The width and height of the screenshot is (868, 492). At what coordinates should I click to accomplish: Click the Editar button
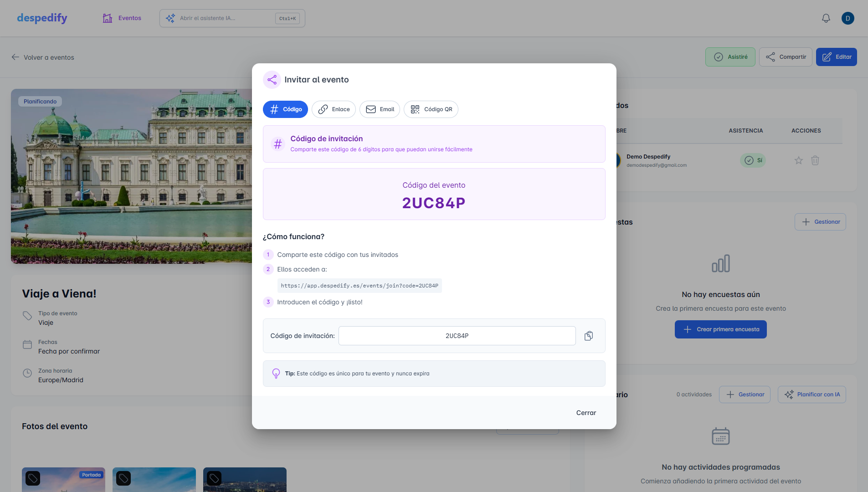[x=837, y=57]
